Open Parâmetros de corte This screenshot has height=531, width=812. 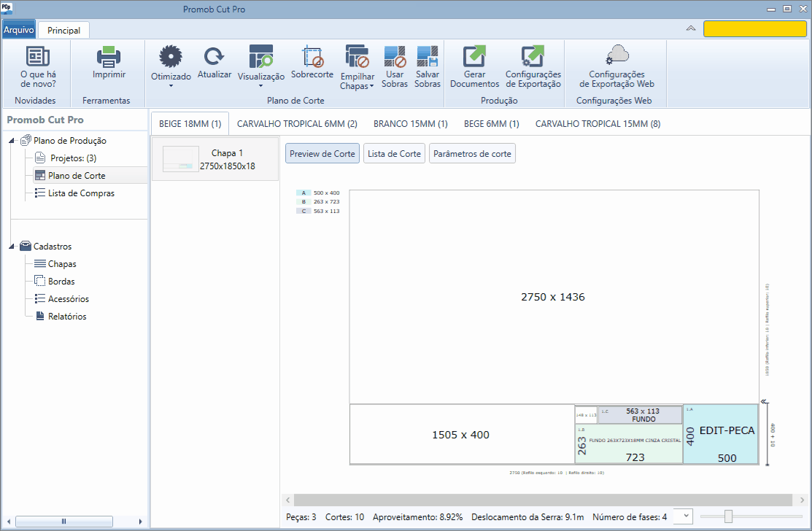[472, 154]
